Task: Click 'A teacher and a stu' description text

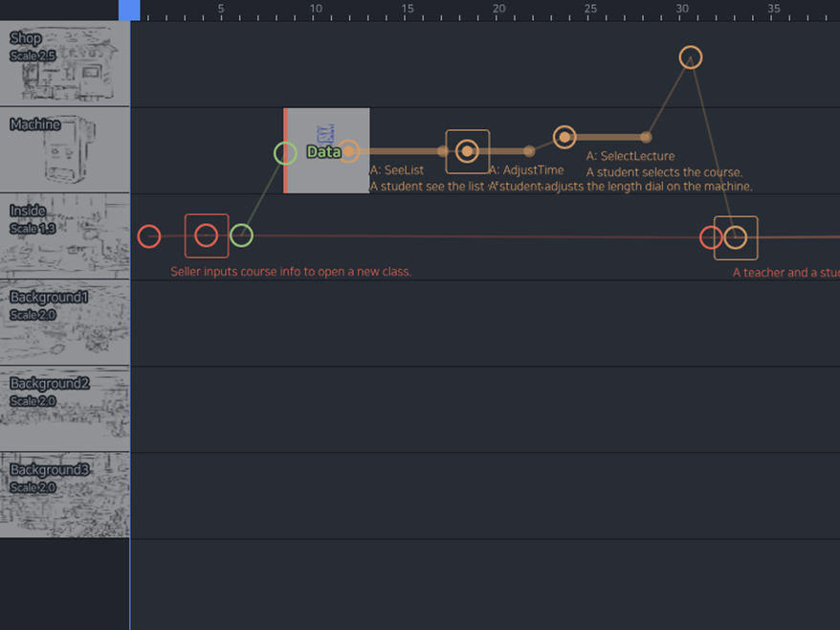Action: tap(785, 273)
